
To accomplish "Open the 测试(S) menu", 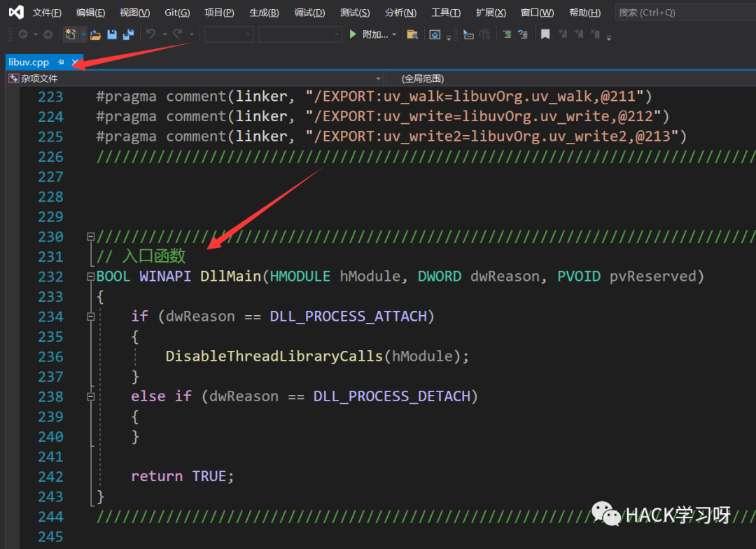I will 355,13.
